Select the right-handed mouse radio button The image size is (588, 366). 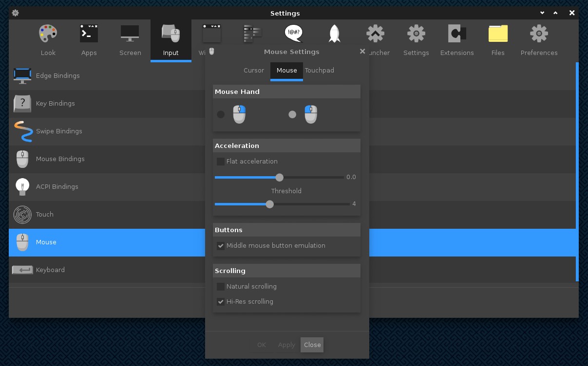pyautogui.click(x=292, y=114)
